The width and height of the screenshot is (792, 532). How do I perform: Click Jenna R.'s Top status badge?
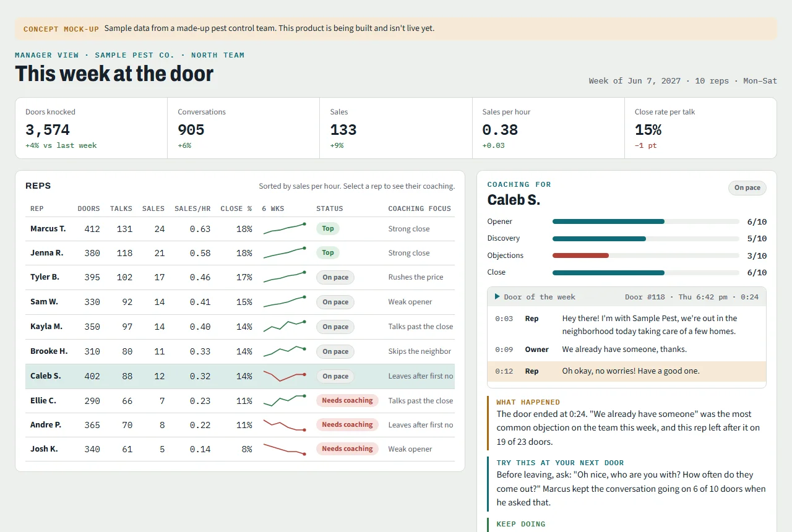click(x=328, y=253)
